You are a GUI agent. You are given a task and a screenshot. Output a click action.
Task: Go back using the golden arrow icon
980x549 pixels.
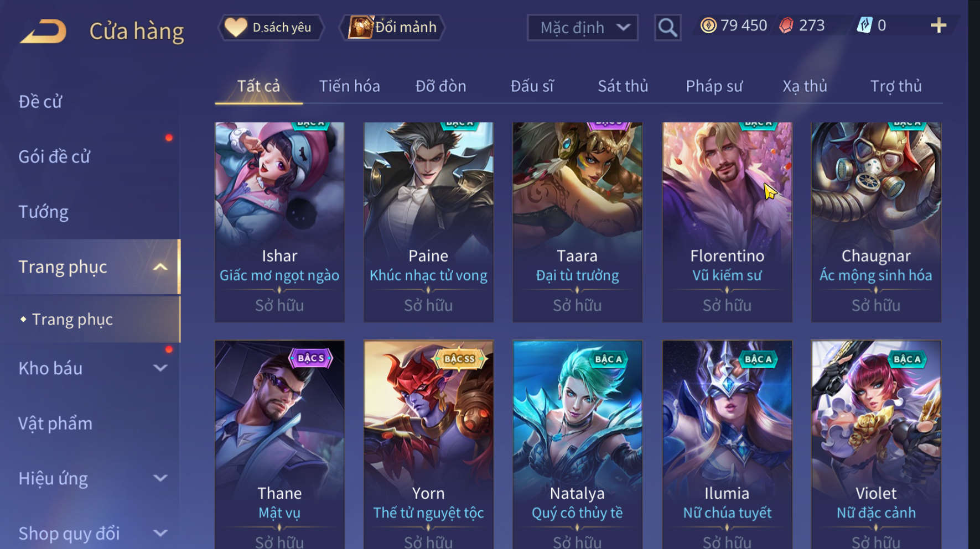pyautogui.click(x=43, y=31)
